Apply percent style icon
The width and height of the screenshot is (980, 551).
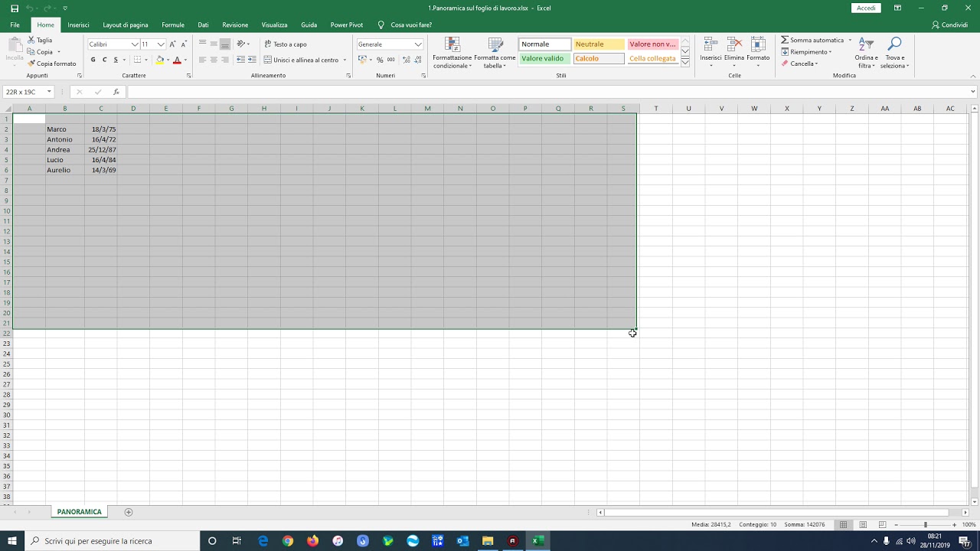coord(380,60)
